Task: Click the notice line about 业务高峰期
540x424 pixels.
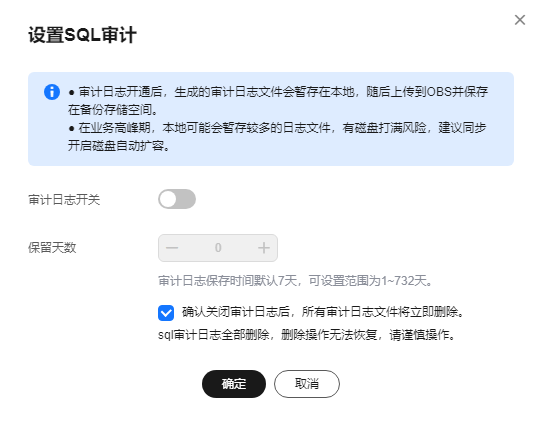Action: pos(277,128)
